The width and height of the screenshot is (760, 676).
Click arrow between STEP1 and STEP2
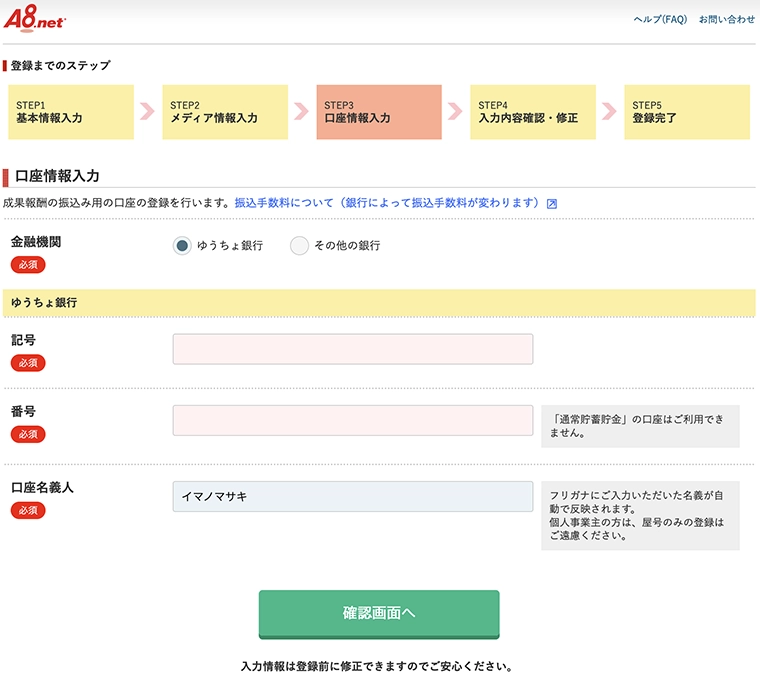click(147, 111)
